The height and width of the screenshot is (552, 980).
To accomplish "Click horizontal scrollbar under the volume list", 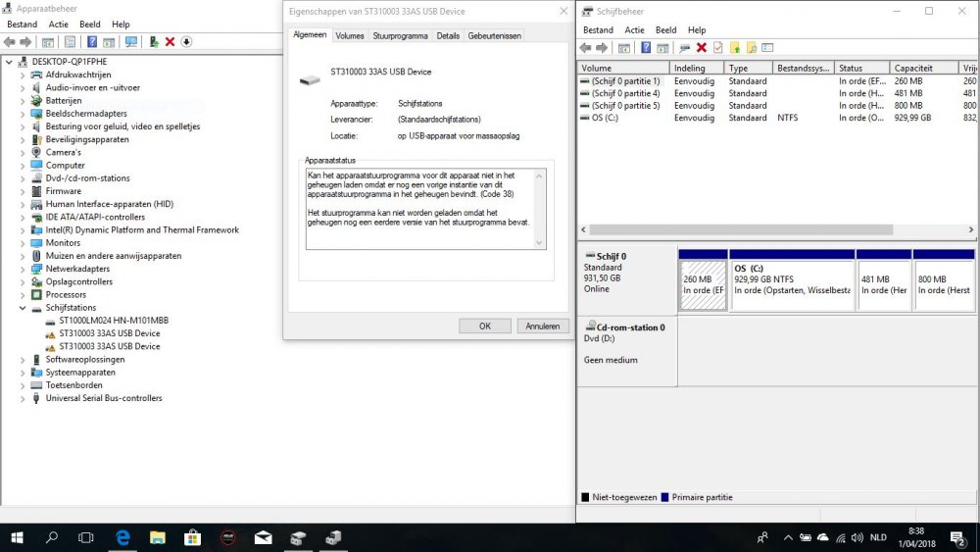I will 774,230.
